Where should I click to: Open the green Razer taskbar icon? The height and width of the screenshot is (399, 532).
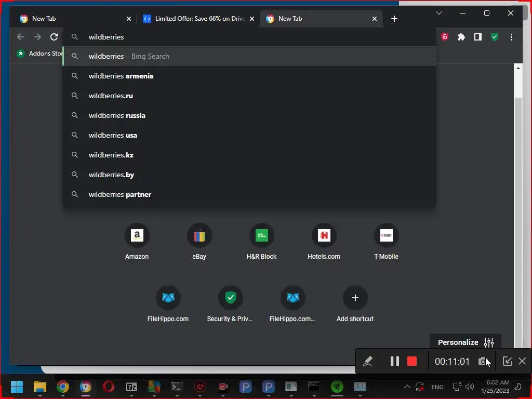(x=337, y=387)
